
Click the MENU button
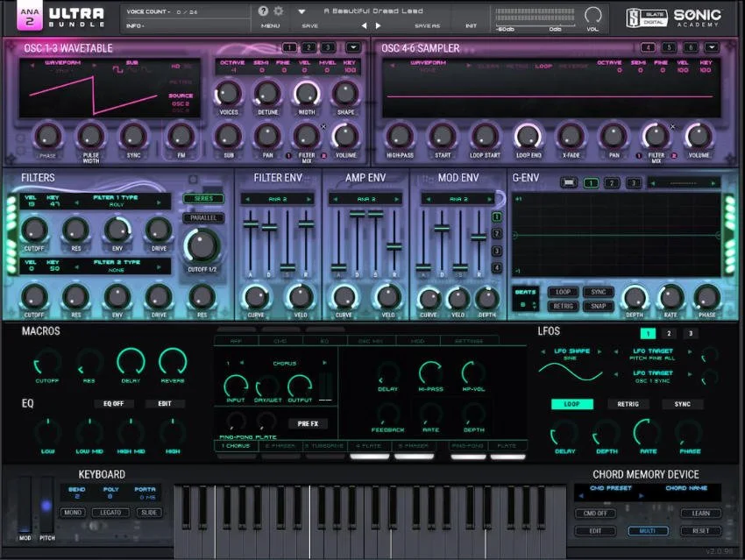270,25
